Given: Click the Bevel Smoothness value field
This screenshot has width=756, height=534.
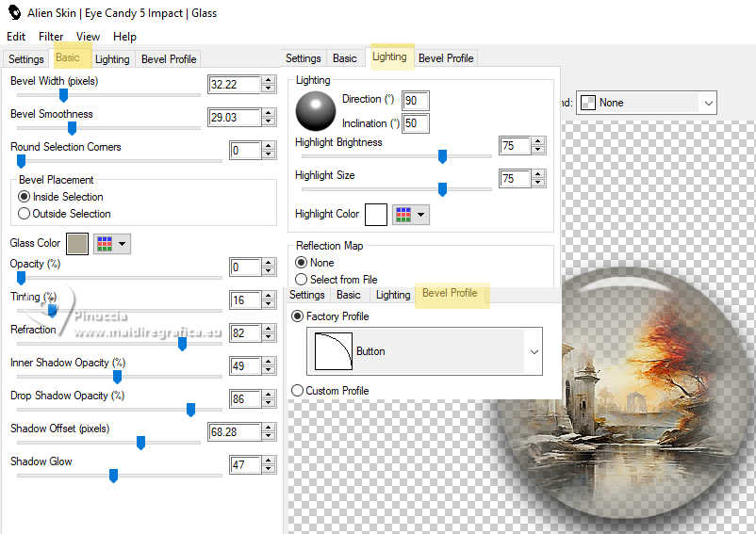Looking at the screenshot, I should coord(235,118).
